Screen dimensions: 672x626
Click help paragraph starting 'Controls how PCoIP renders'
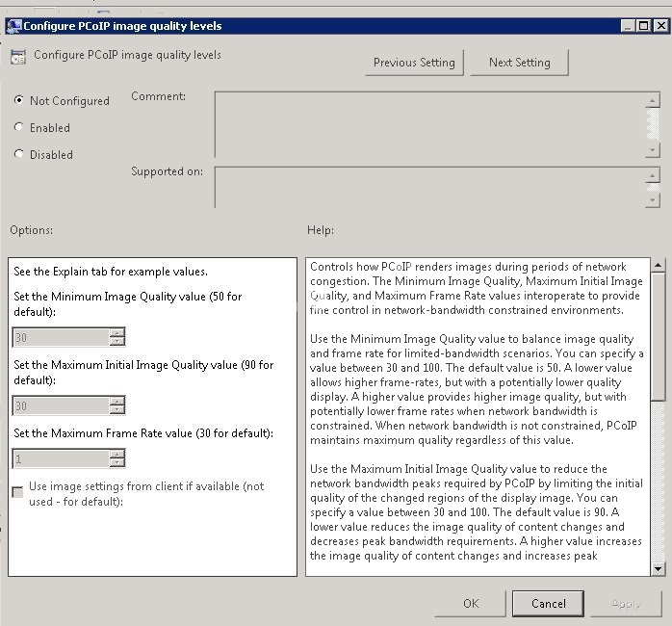pyautogui.click(x=477, y=288)
